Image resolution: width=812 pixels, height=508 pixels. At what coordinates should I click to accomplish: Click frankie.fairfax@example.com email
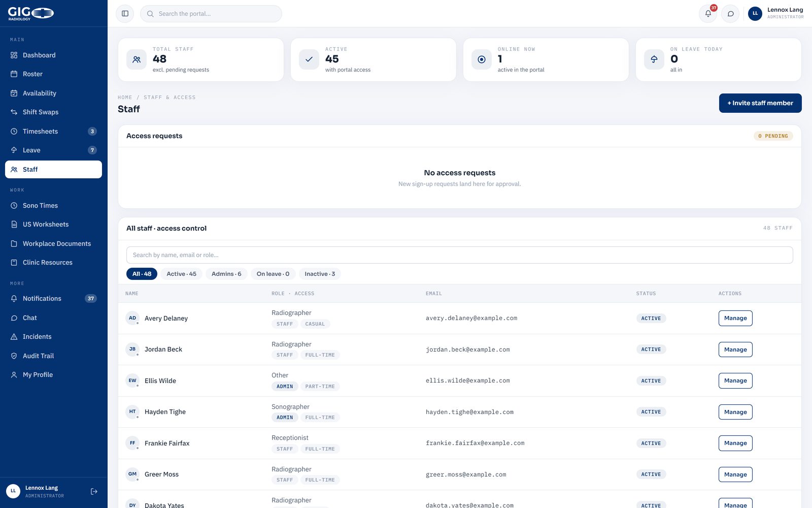coord(475,443)
